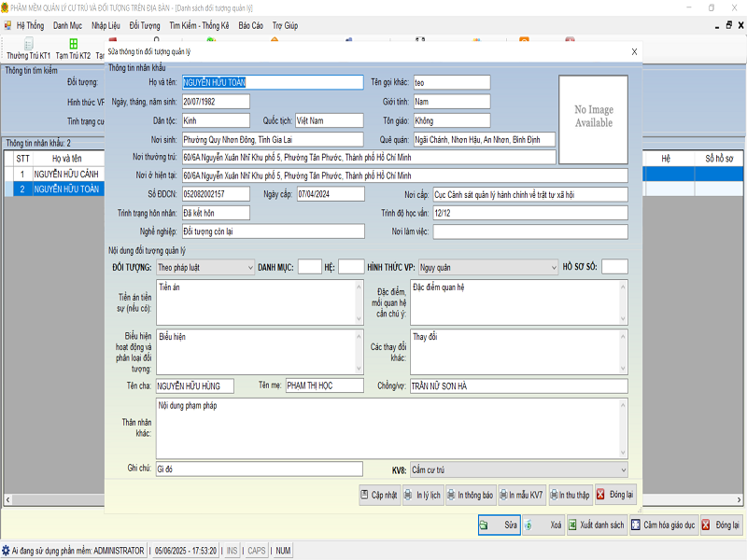Close the Sửa thông tin dialog
This screenshot has width=747, height=560.
click(634, 51)
